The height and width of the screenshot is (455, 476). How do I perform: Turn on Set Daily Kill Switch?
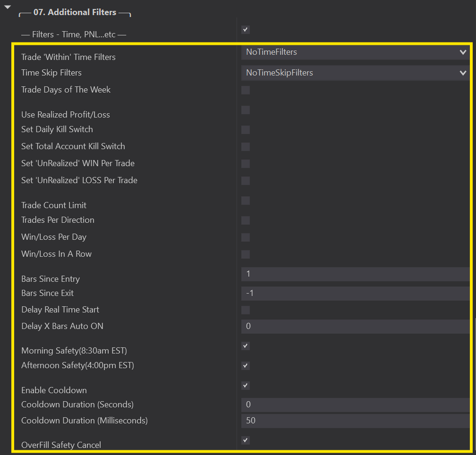pyautogui.click(x=246, y=130)
